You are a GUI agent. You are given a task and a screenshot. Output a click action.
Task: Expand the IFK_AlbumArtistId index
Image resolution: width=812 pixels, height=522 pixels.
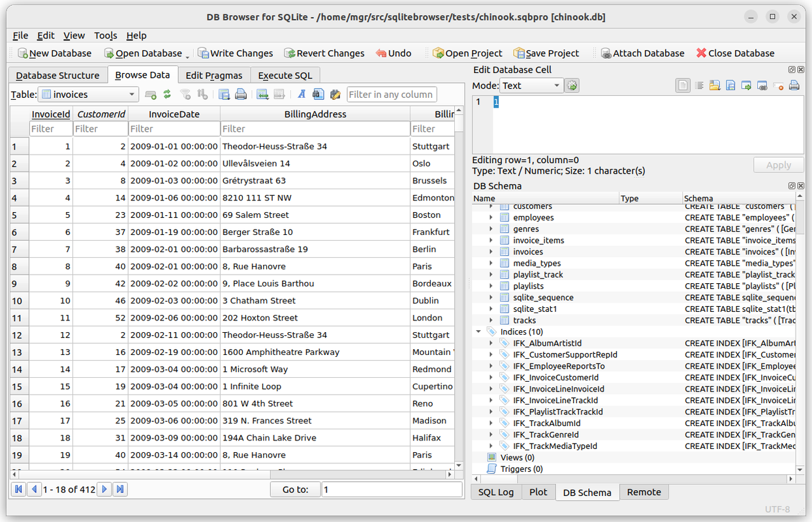(491, 343)
